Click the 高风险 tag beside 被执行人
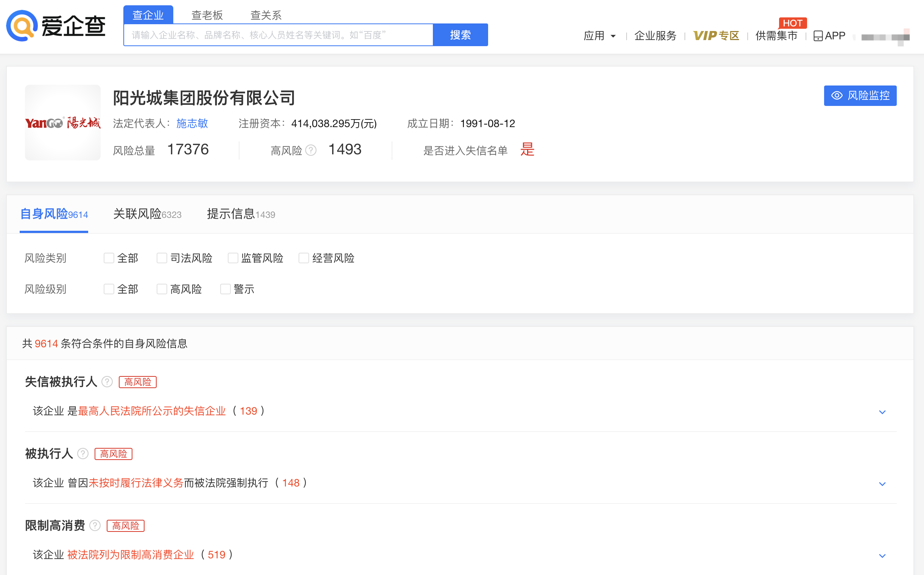The height and width of the screenshot is (575, 924). point(114,454)
